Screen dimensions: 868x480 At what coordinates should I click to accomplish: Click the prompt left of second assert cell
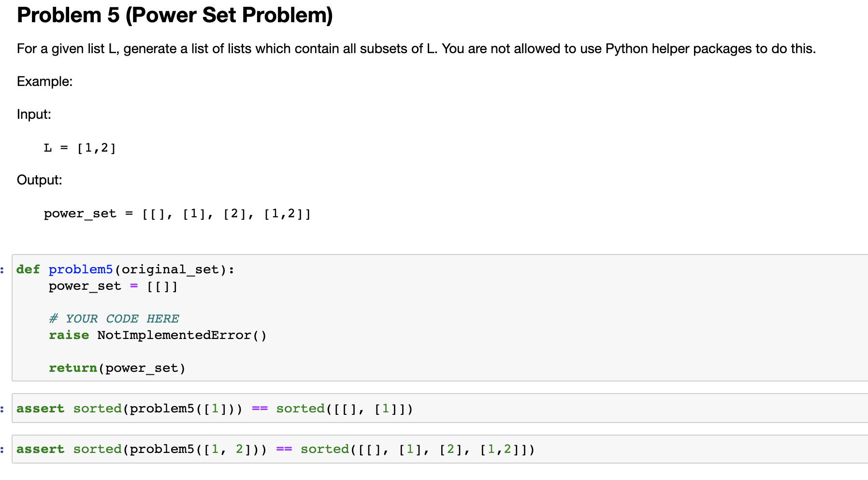[x=3, y=449]
